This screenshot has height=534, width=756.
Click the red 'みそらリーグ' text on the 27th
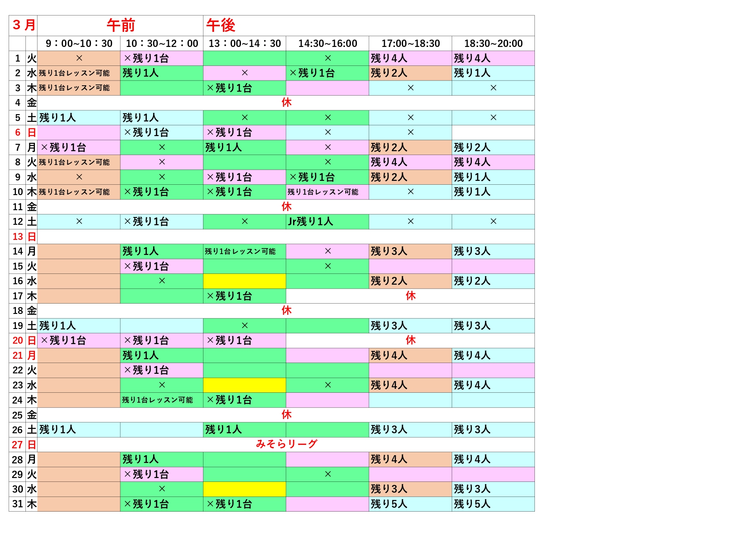287,444
